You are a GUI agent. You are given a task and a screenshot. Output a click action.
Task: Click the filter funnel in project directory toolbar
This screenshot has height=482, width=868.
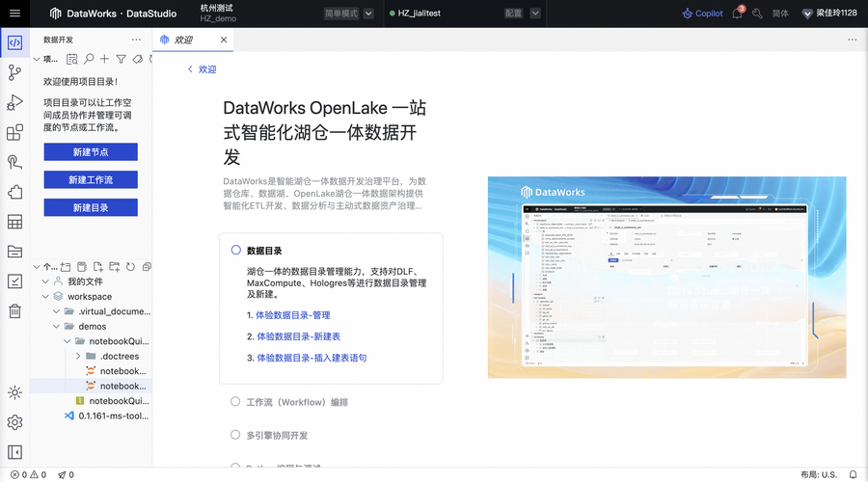point(121,59)
